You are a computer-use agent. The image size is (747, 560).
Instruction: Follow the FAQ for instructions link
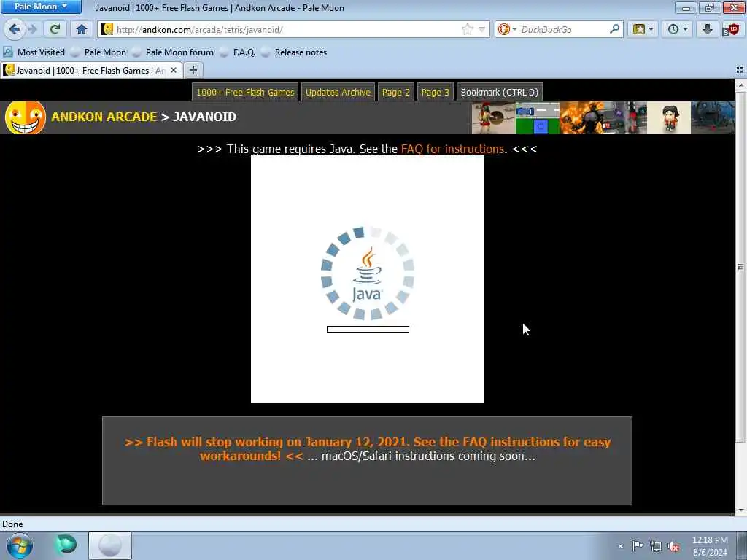[x=452, y=149]
